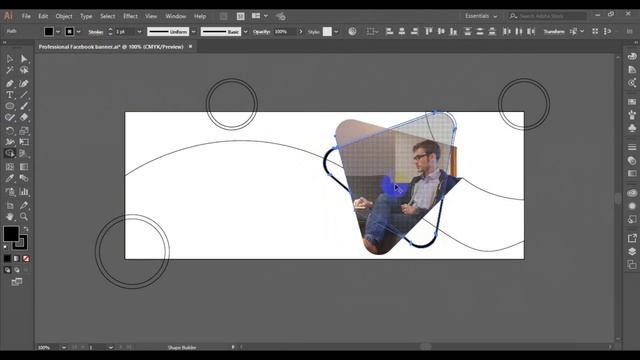The width and height of the screenshot is (640, 360).
Task: Set paint mode to Gradient in toolbar
Action: click(17, 259)
